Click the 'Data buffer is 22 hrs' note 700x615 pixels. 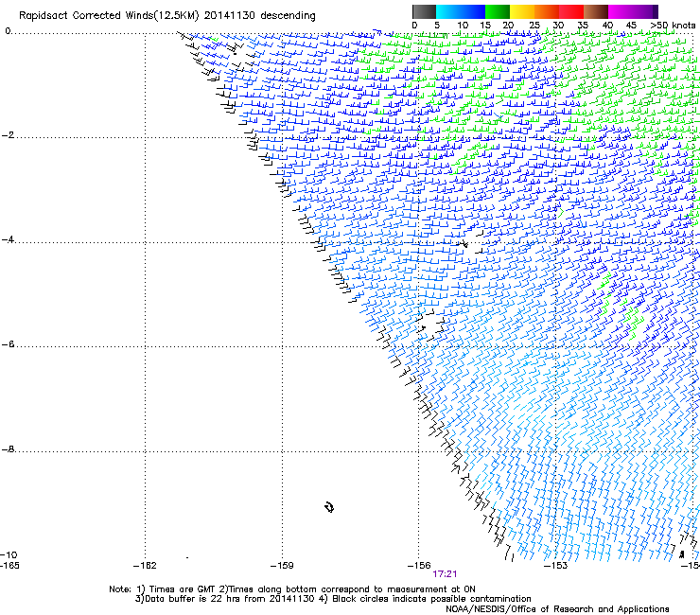tap(333, 599)
